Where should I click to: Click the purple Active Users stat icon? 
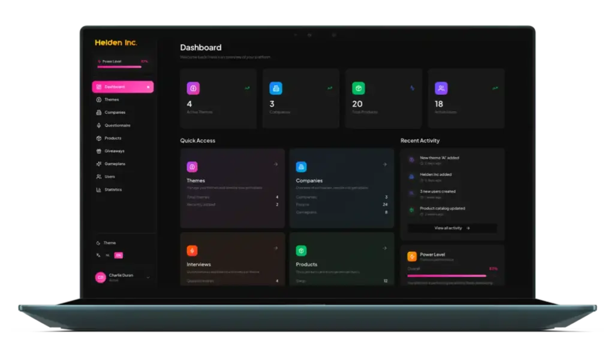(x=441, y=88)
